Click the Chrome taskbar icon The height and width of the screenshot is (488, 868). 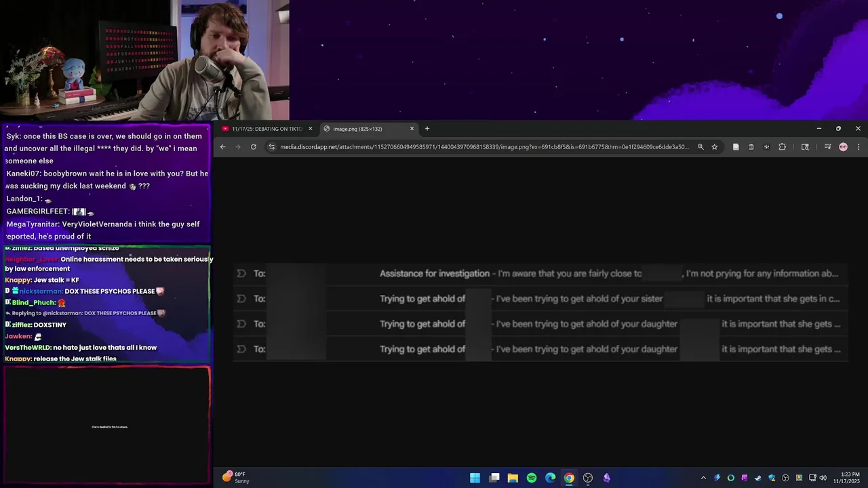coord(569,478)
